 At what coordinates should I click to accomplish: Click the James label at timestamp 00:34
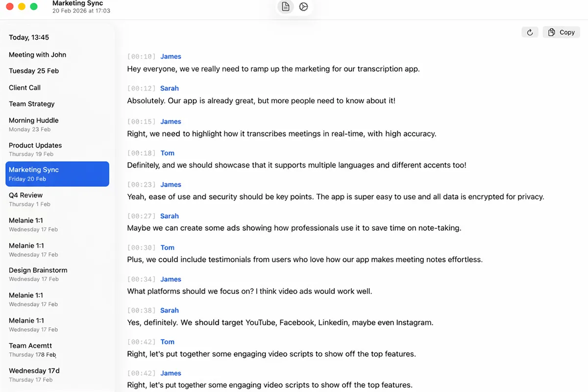pos(171,279)
